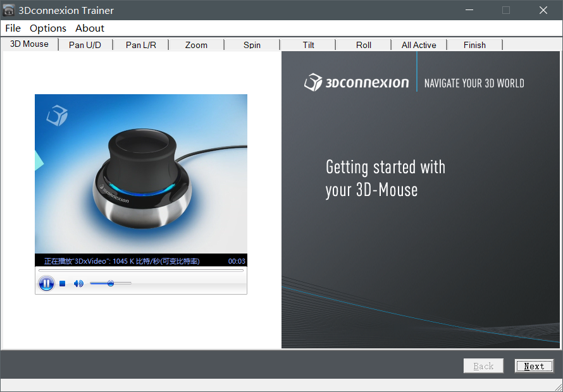Open the Options menu
This screenshot has width=563, height=392.
coord(48,28)
